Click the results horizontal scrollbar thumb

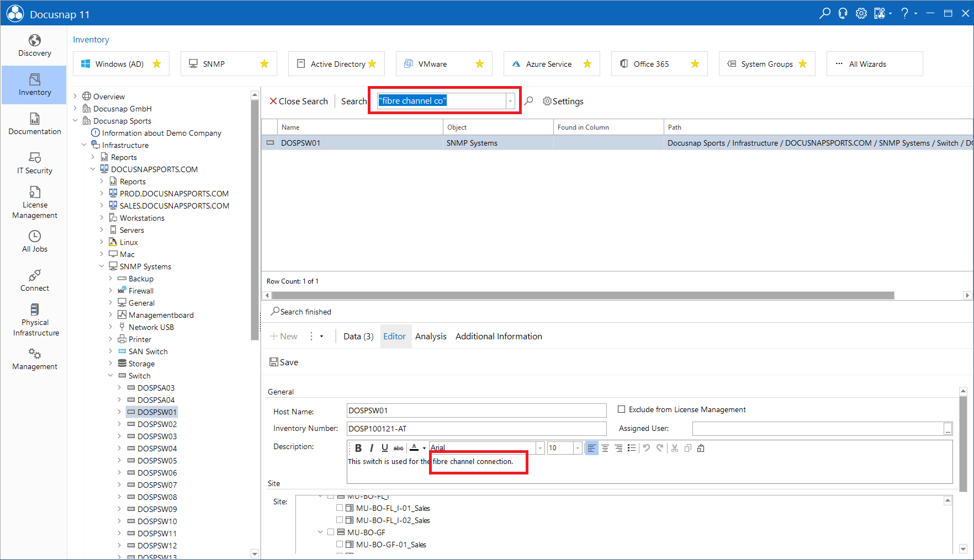[583, 296]
